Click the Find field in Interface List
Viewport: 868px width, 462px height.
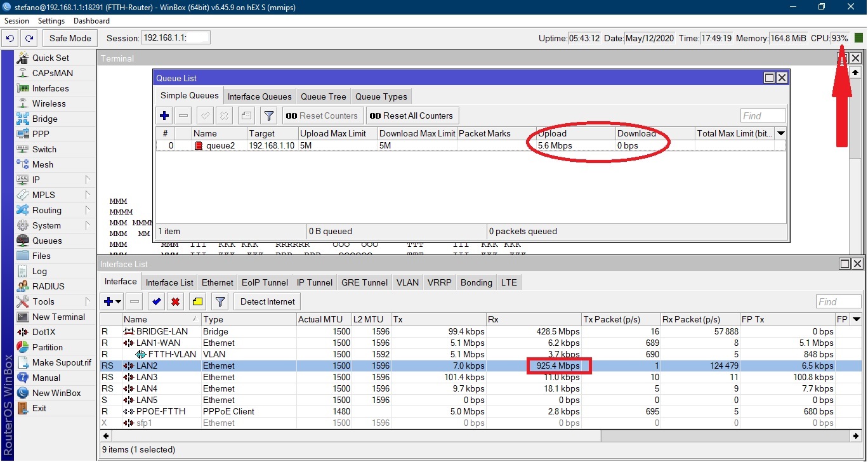point(839,301)
